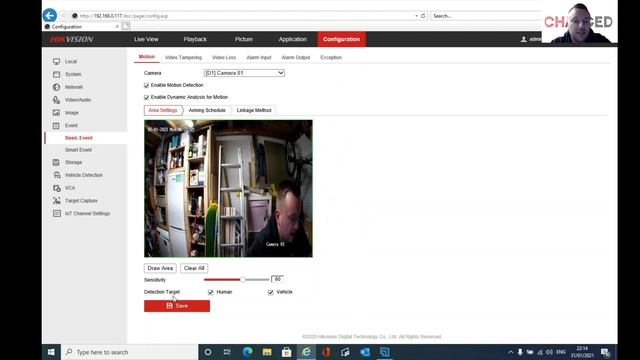Expand the address bar history dropdown

(x=416, y=16)
